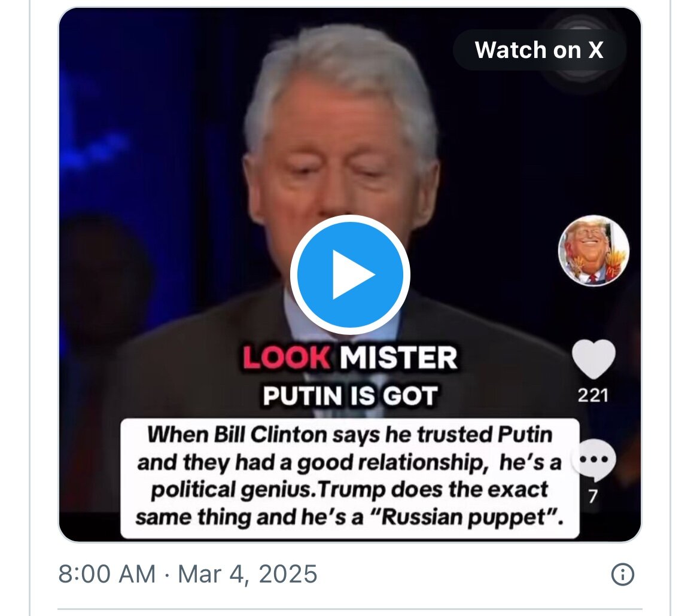
Task: Click the 221 likes count
Action: (x=593, y=395)
